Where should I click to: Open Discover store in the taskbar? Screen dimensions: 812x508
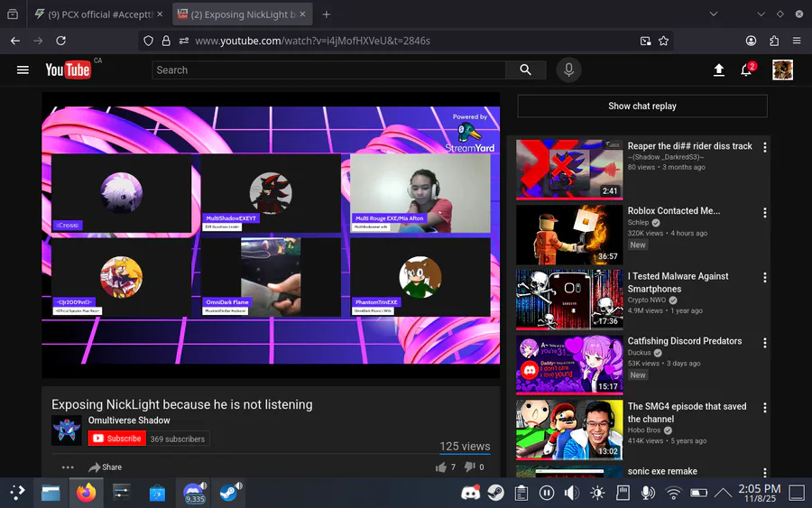(x=157, y=493)
